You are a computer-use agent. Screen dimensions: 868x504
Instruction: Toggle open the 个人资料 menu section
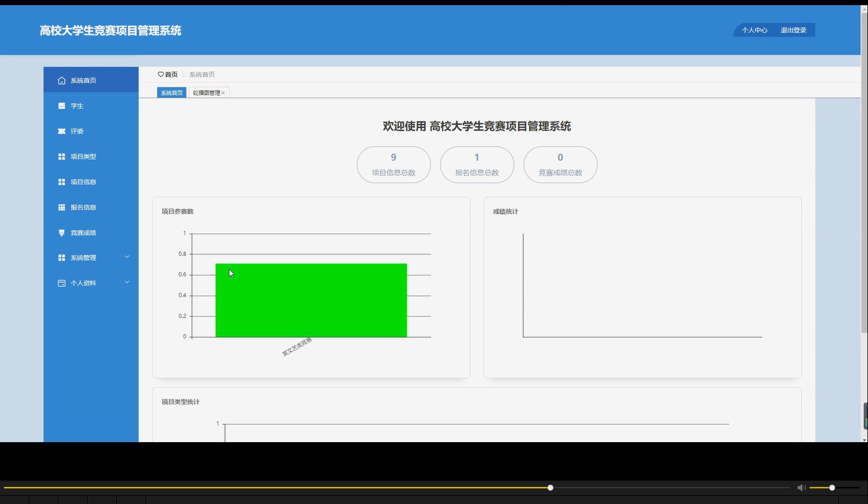pyautogui.click(x=83, y=282)
